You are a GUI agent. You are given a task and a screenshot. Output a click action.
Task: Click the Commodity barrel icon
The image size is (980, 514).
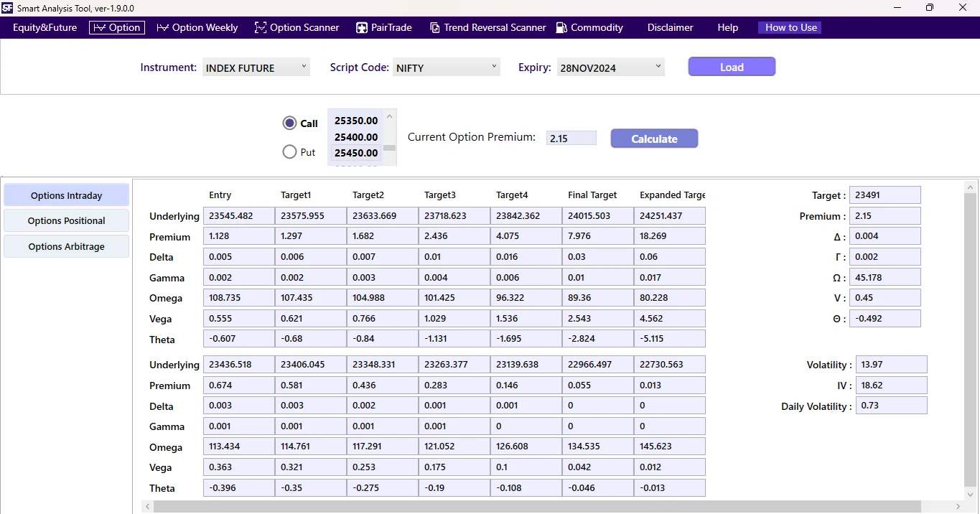point(561,27)
